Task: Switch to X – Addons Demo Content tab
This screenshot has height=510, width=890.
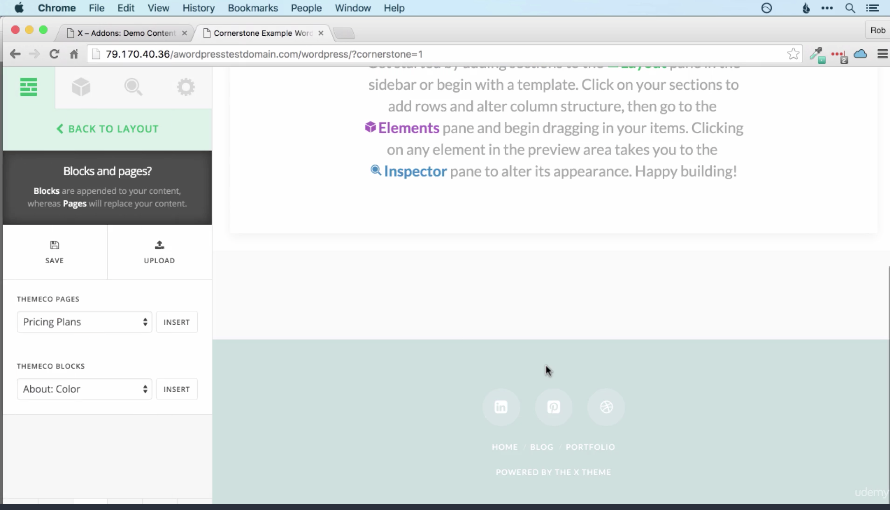Action: 127,33
